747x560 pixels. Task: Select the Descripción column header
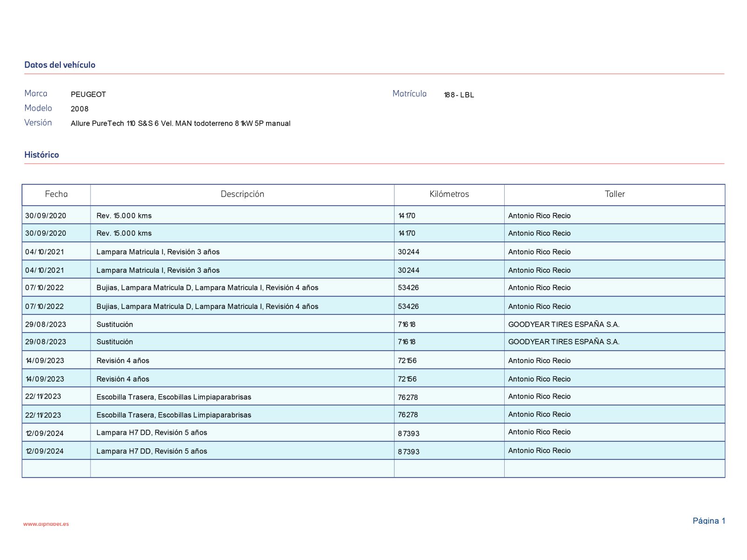coord(242,194)
